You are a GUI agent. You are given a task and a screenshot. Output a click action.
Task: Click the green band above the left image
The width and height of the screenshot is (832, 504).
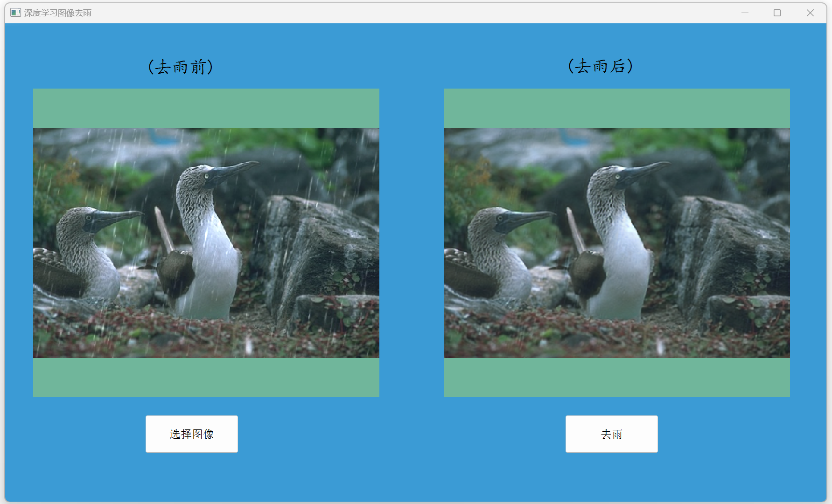coord(206,108)
